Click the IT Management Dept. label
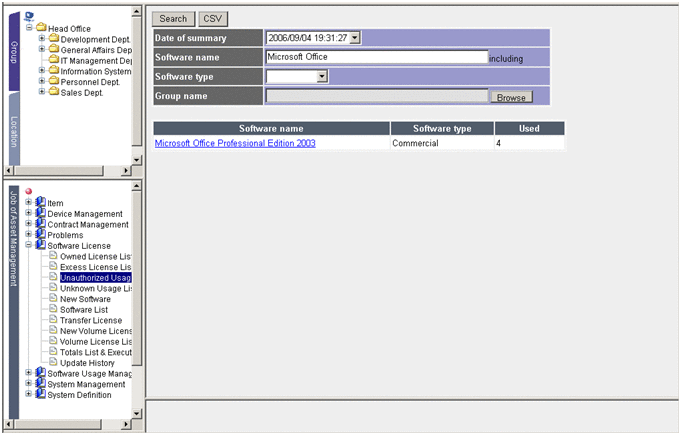Image resolution: width=683 pixels, height=437 pixels. click(x=96, y=61)
